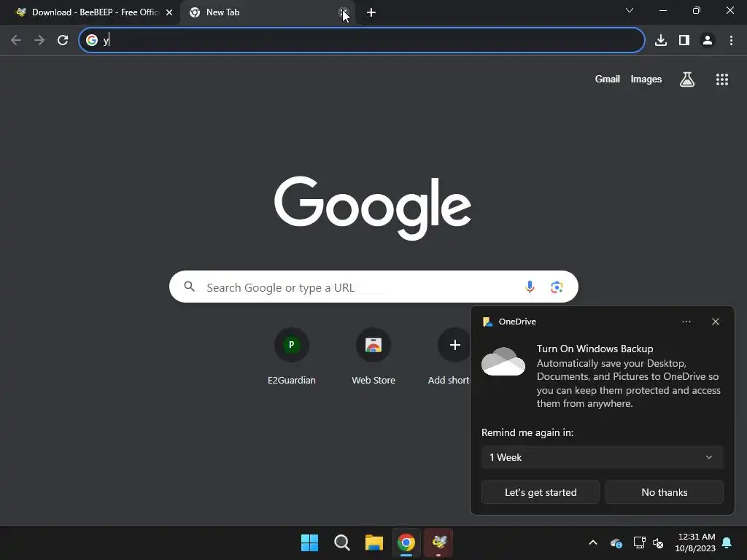Image resolution: width=747 pixels, height=560 pixels.
Task: Open File Explorer from taskbar
Action: 374,542
